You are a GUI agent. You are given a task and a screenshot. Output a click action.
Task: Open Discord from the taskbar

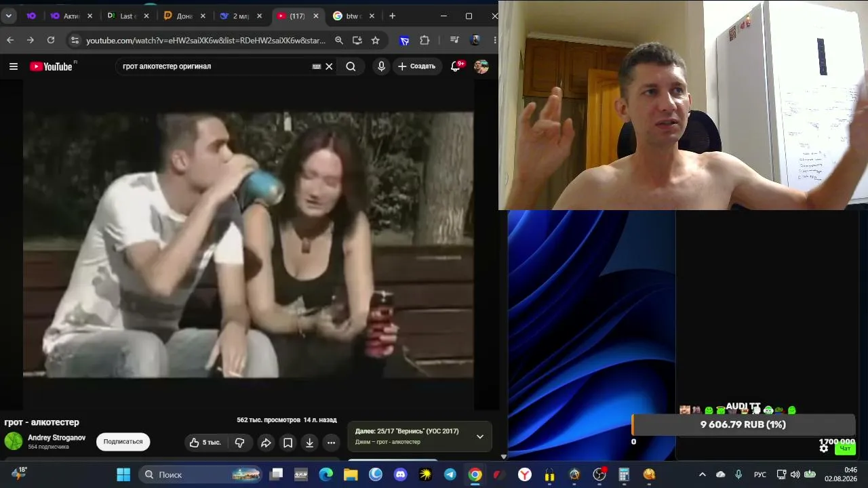click(400, 474)
